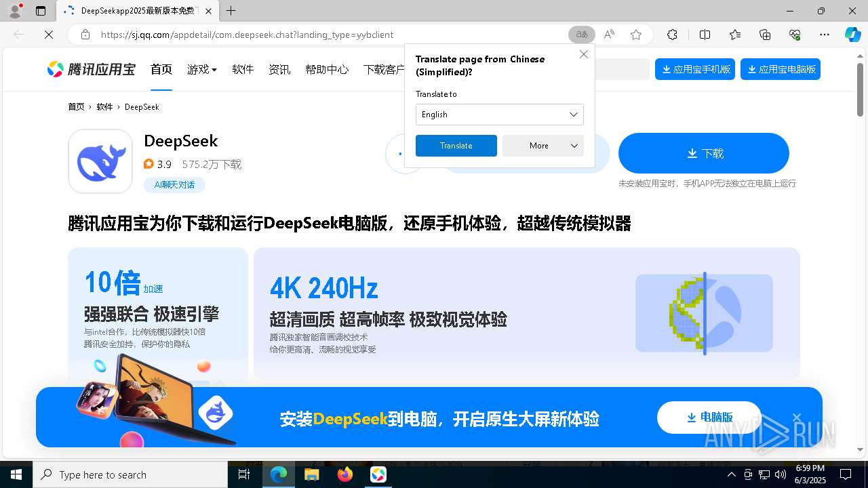868x488 pixels.
Task: Click the Translate button
Action: point(456,146)
